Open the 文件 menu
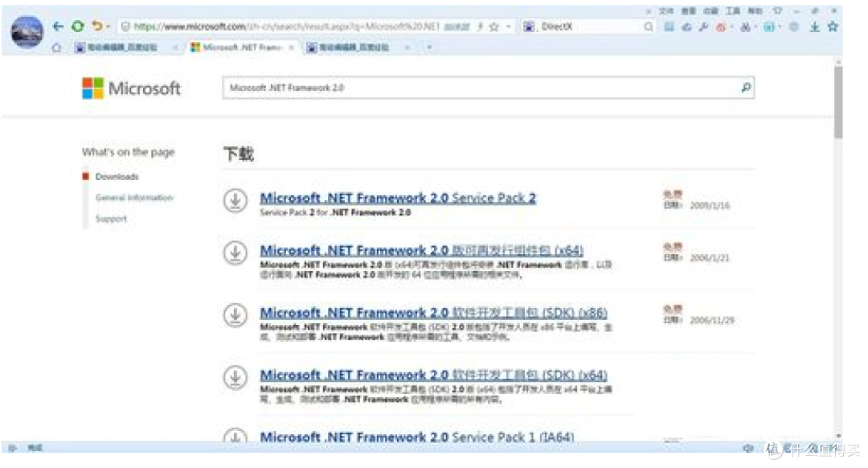The width and height of the screenshot is (868, 468). [x=666, y=10]
